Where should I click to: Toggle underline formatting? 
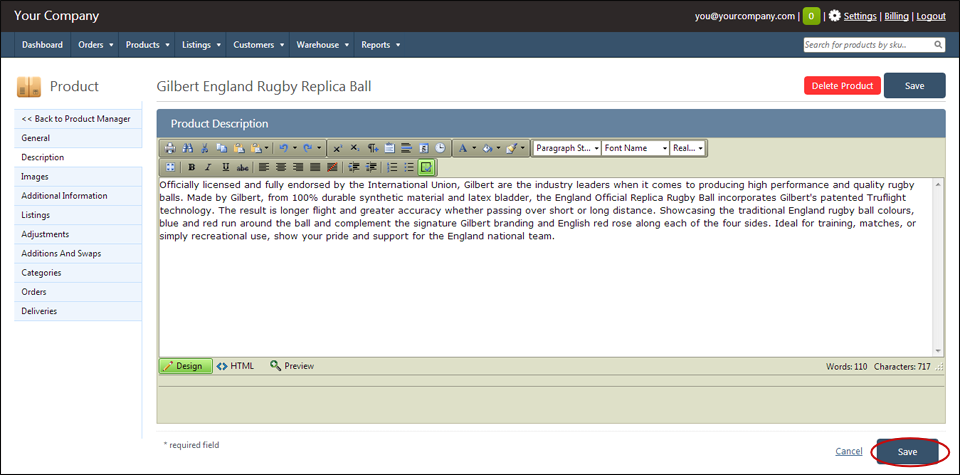226,167
